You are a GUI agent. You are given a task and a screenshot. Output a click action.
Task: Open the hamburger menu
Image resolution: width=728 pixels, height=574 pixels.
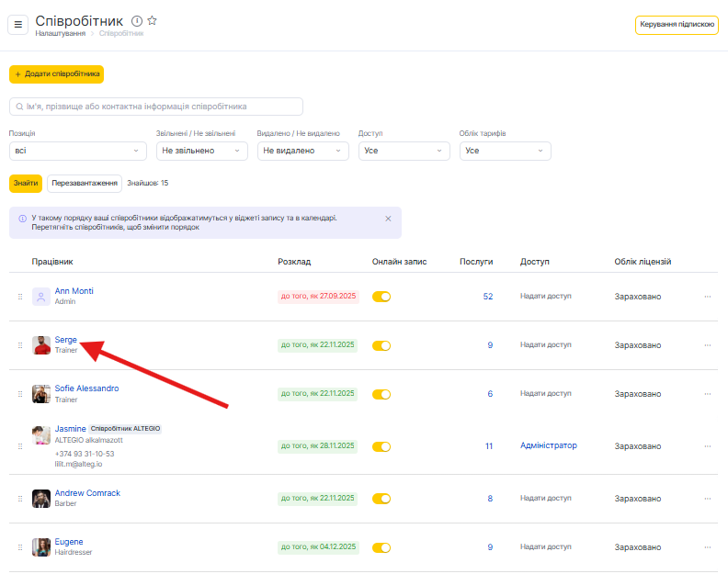(x=17, y=25)
